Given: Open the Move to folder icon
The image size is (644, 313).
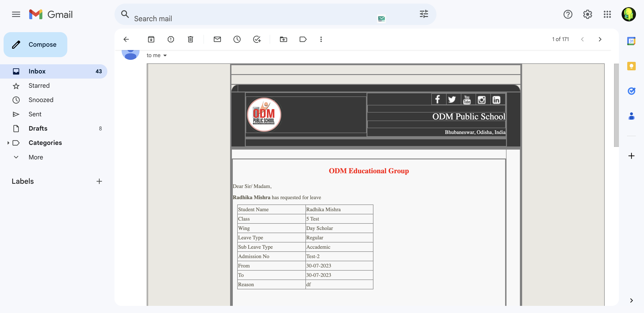Looking at the screenshot, I should click(x=283, y=39).
